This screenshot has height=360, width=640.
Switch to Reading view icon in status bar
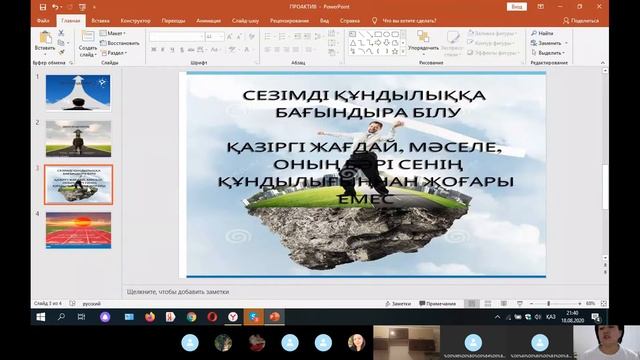coord(504,304)
